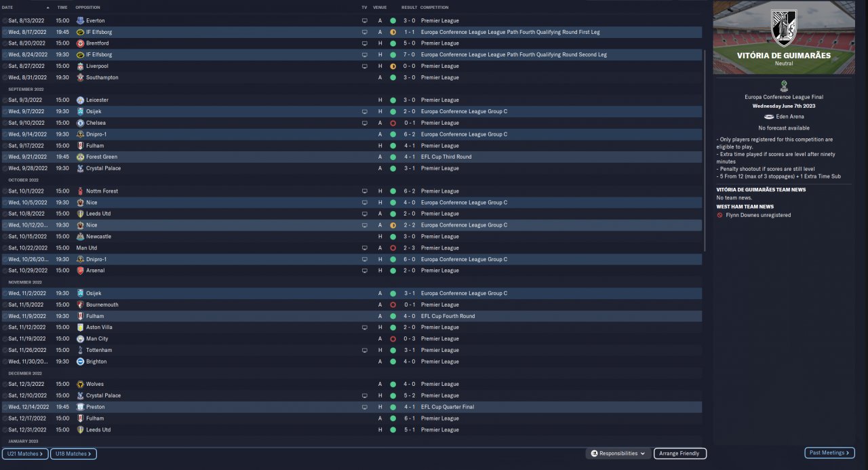Screen dimensions: 868x470
Task: Click the Chelsea club badge
Action: (x=80, y=123)
